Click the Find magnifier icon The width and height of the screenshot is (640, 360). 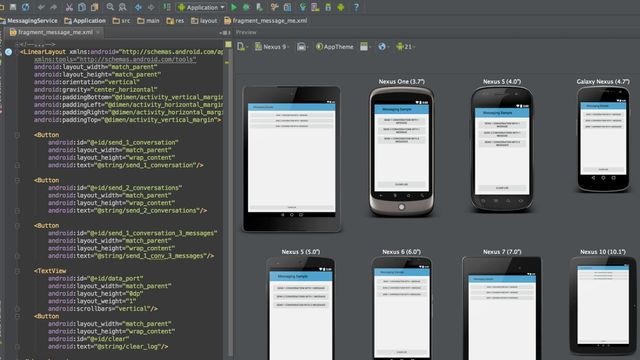pyautogui.click(x=110, y=7)
